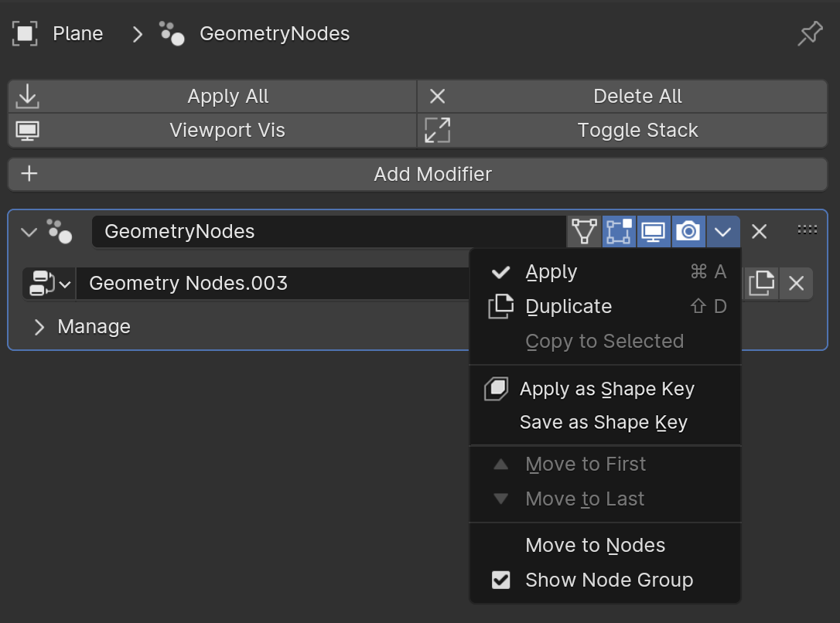Toggle modifier viewport display monitor icon
840x623 pixels.
(654, 232)
